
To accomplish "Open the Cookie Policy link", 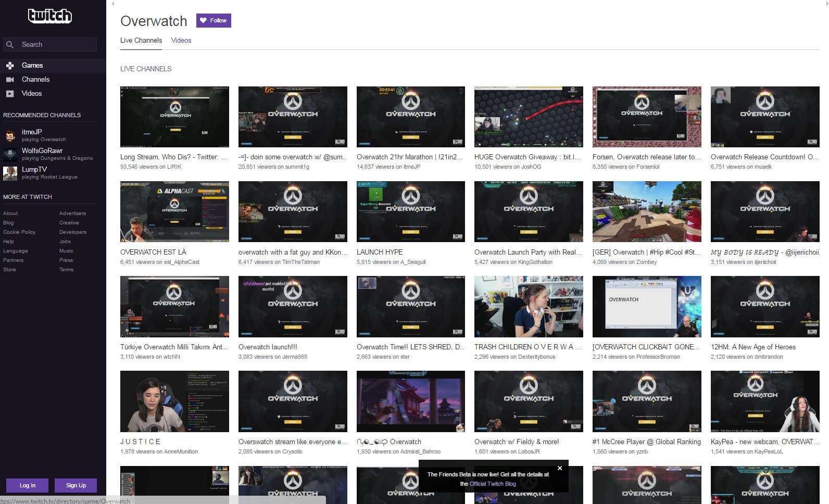I will (x=19, y=232).
